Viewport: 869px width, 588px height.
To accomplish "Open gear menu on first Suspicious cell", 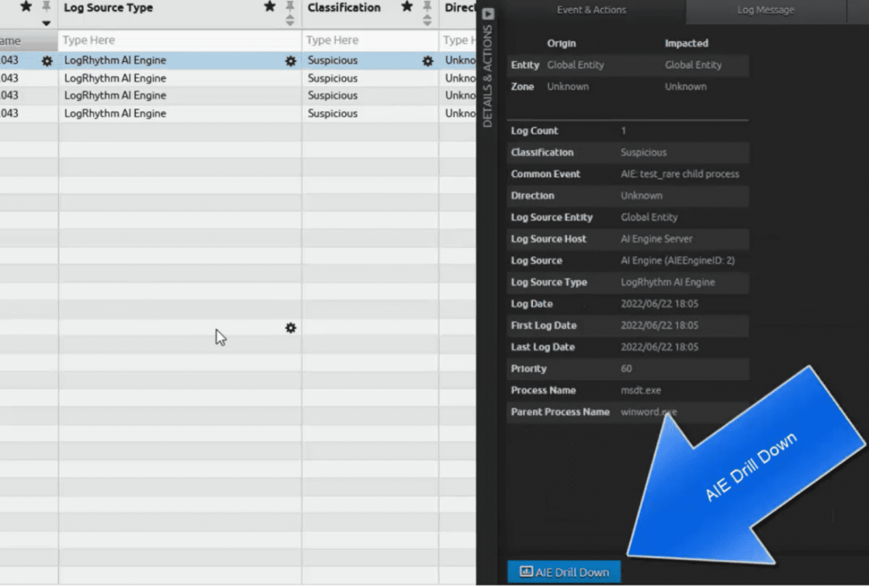I will tap(428, 61).
